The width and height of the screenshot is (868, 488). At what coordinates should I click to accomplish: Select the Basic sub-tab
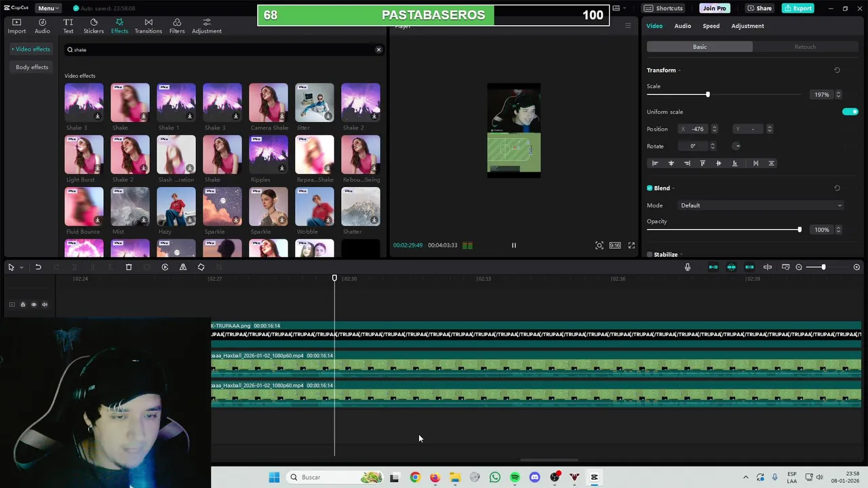(699, 47)
